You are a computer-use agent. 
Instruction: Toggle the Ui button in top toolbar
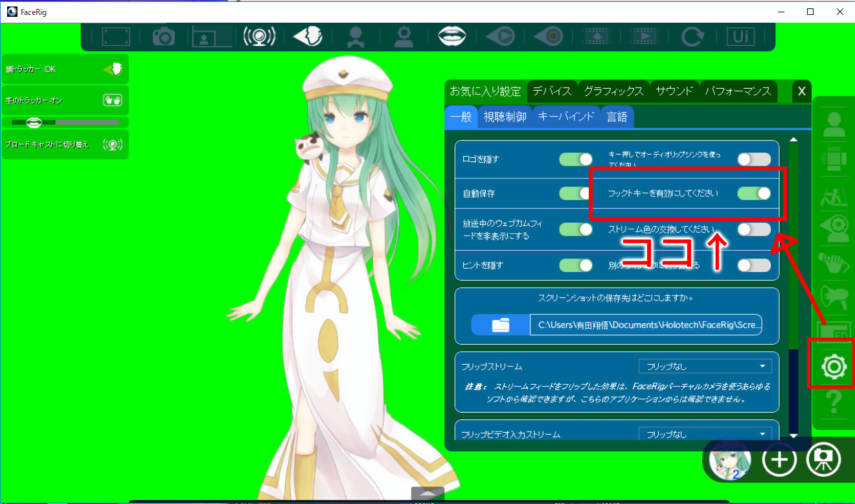point(741,37)
